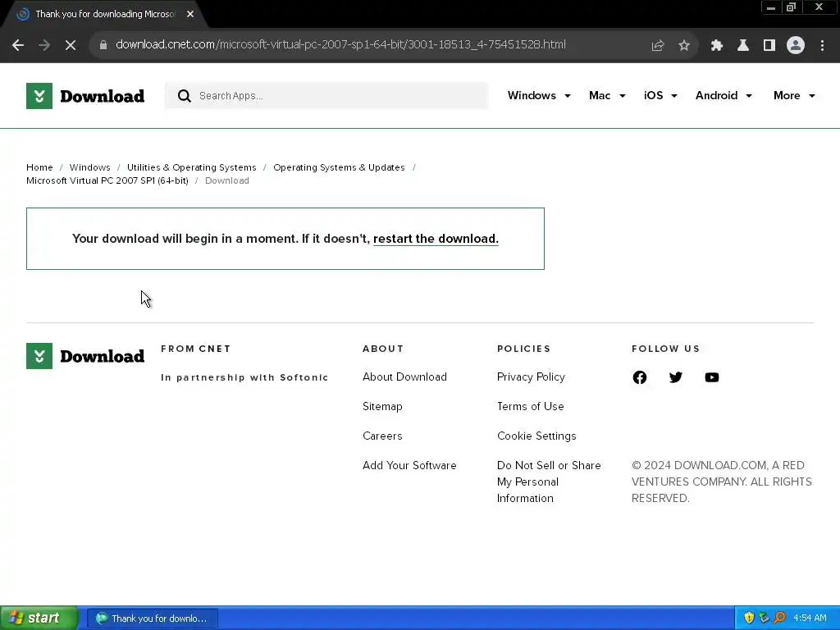This screenshot has height=630, width=840.
Task: Click the padlock site info icon
Action: pos(103,45)
